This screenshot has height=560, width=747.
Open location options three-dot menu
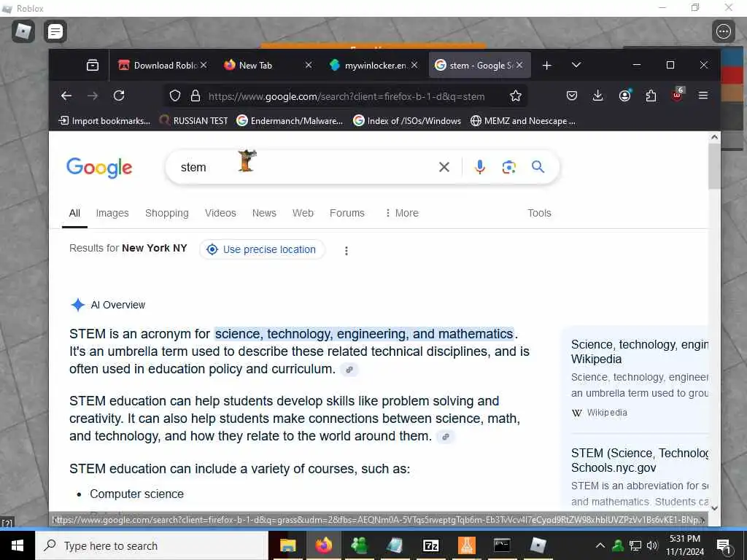[x=347, y=251]
